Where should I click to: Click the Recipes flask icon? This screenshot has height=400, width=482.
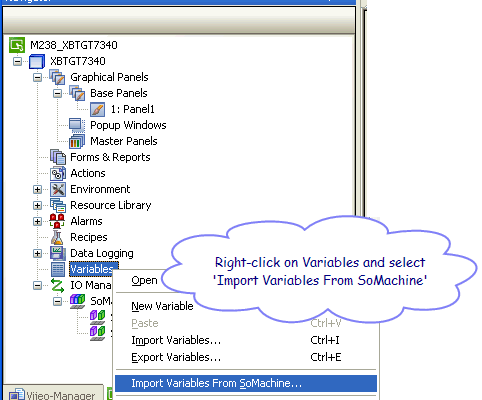click(57, 237)
